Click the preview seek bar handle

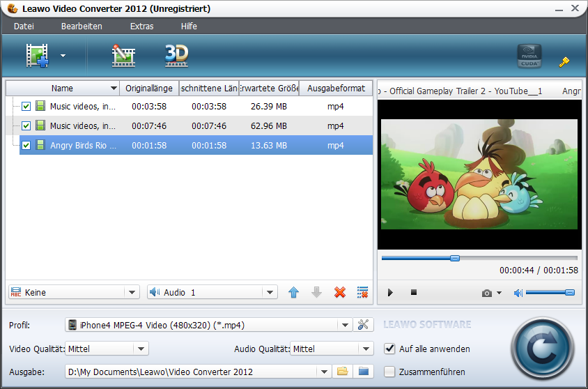(x=454, y=258)
